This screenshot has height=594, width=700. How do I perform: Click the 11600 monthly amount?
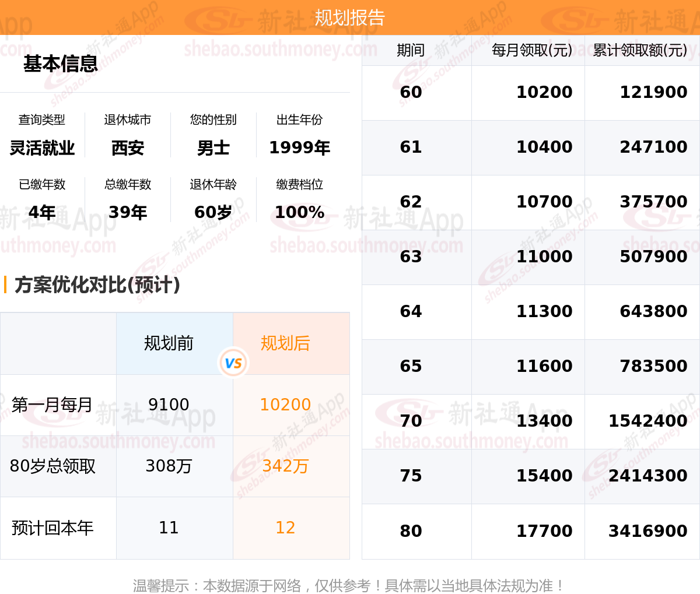[544, 366]
